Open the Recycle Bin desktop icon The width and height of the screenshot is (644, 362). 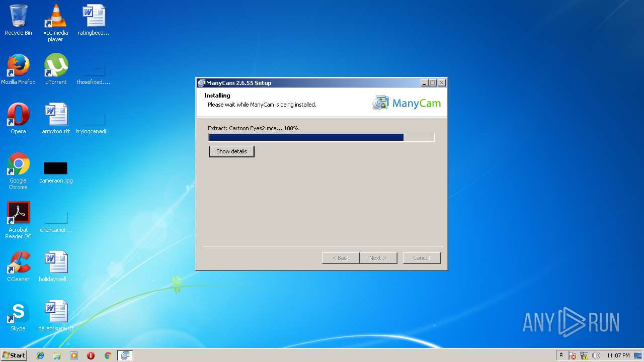[18, 20]
